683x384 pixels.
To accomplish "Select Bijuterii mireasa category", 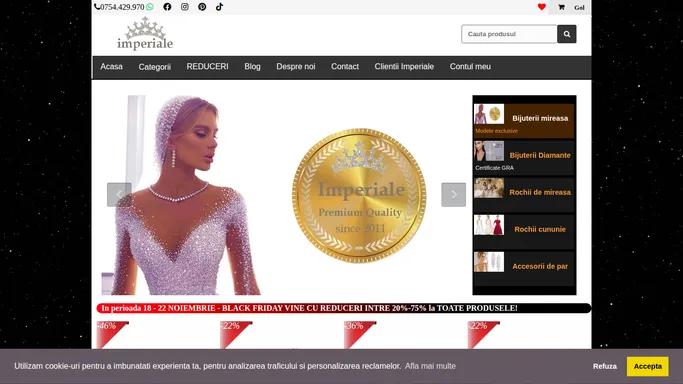I will click(524, 121).
